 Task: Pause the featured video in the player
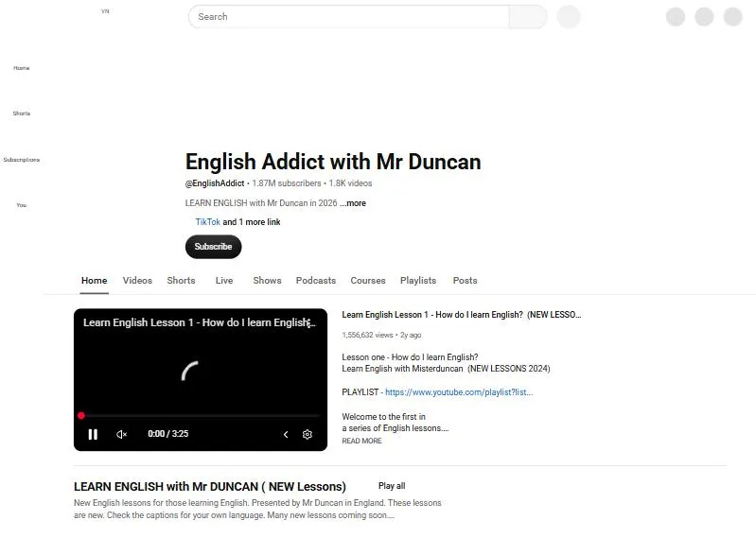tap(93, 434)
